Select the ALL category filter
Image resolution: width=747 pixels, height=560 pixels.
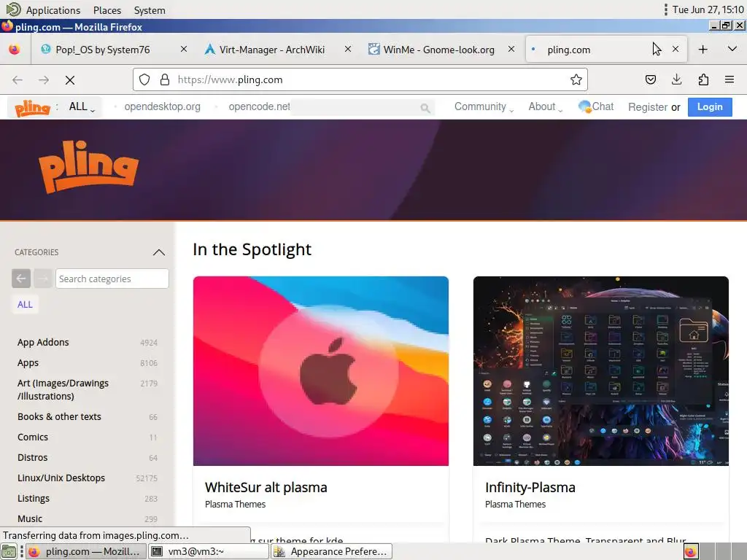[x=25, y=304]
